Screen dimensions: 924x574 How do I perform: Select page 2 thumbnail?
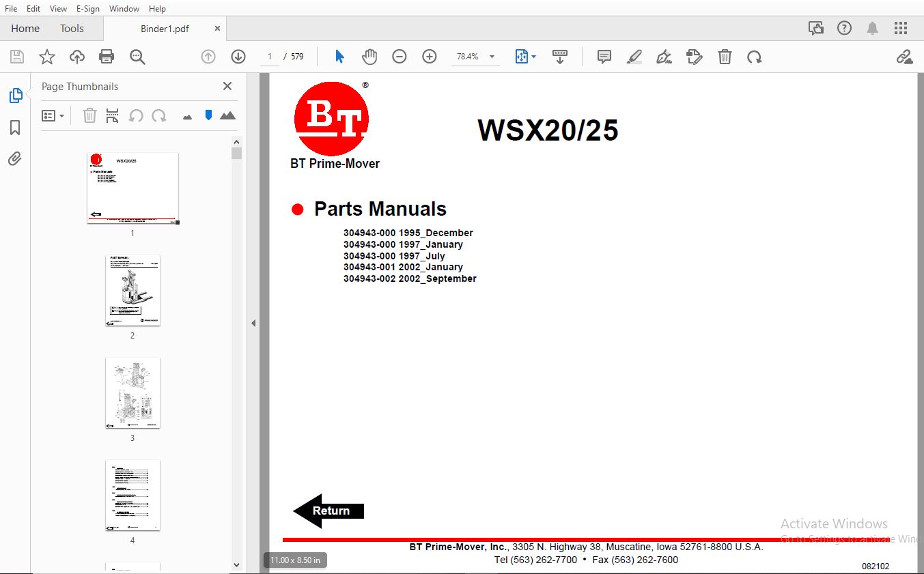[132, 291]
